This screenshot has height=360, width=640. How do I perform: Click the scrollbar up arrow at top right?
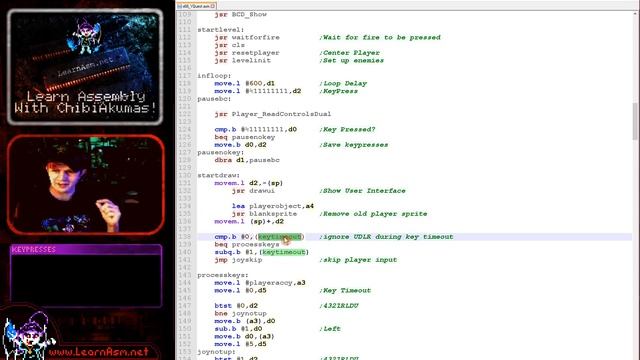pos(635,14)
